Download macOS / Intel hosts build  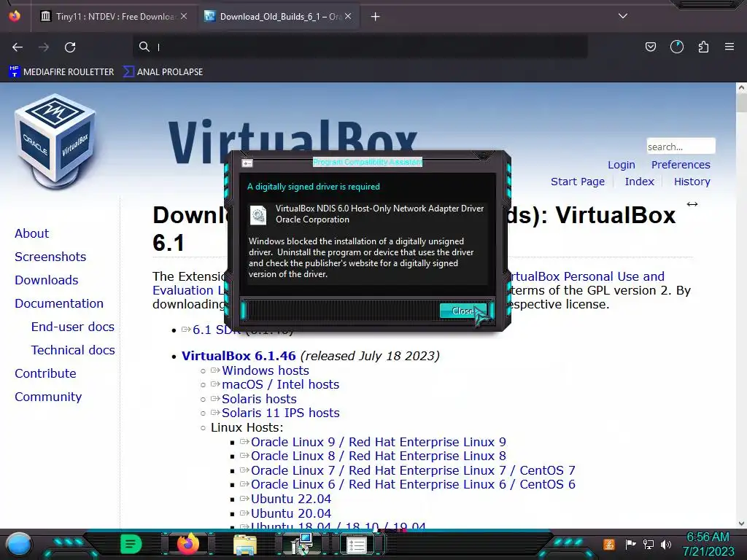280,384
